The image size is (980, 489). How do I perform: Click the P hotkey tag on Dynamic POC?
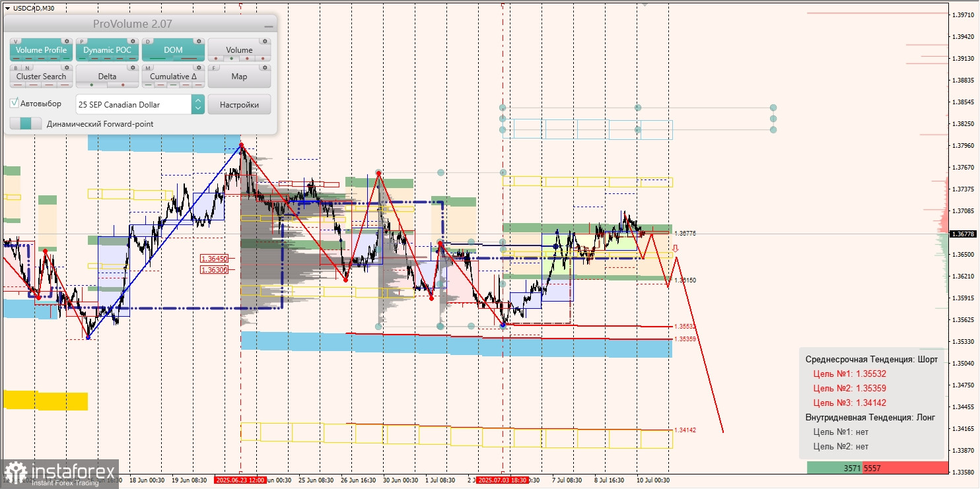point(81,41)
